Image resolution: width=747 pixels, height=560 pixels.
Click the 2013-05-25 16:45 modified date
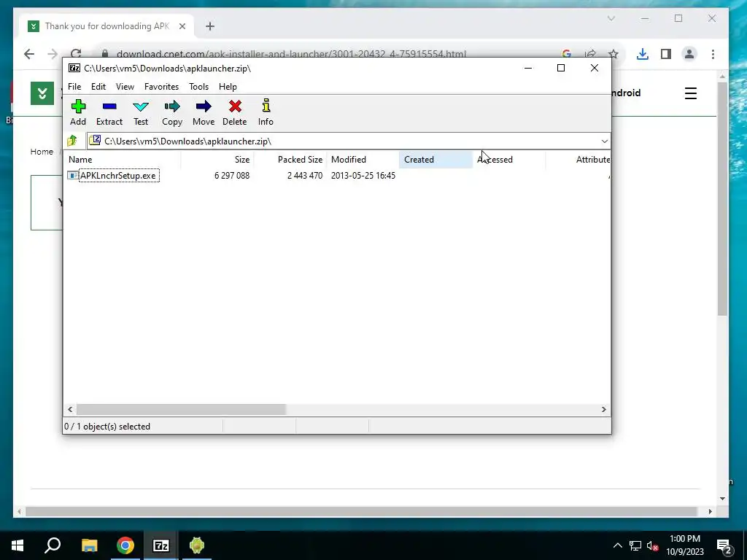(363, 175)
